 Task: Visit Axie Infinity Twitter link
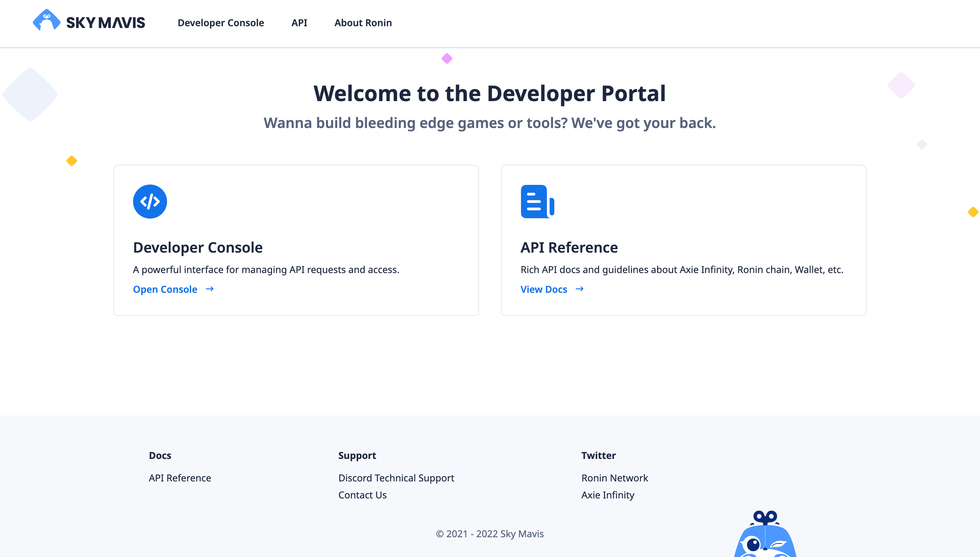pyautogui.click(x=607, y=495)
